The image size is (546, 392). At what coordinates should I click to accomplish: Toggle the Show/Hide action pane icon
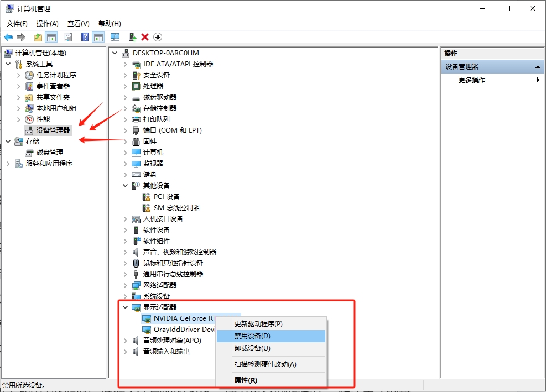click(98, 37)
